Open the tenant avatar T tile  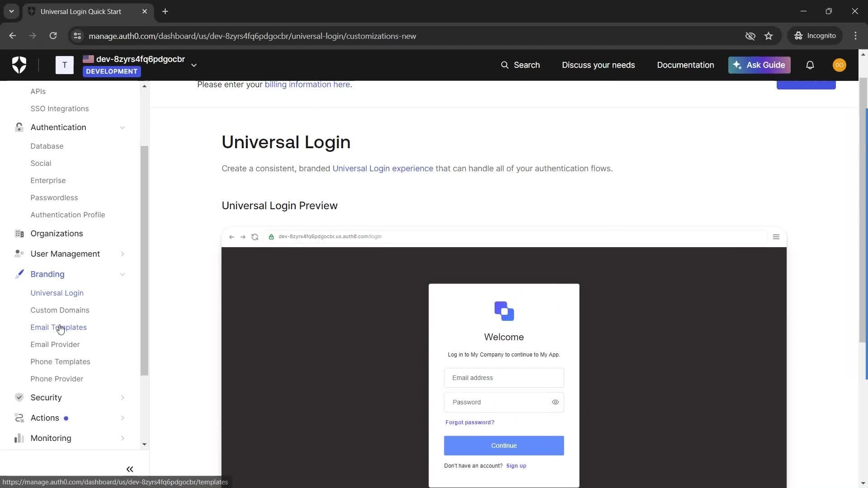[x=65, y=65]
